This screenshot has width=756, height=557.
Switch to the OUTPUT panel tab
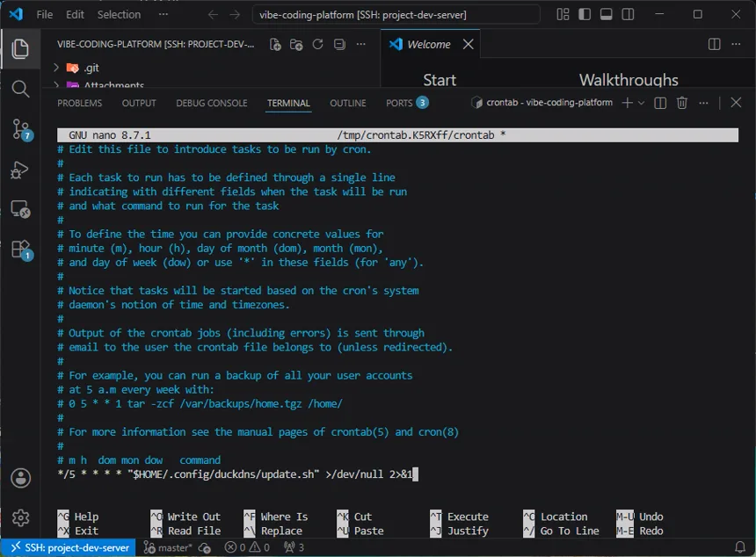click(x=139, y=103)
